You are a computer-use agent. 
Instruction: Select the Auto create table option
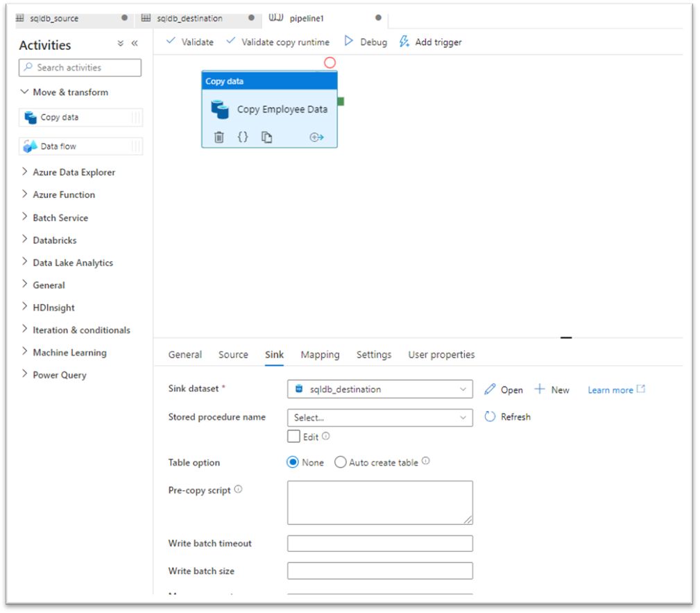pos(341,462)
